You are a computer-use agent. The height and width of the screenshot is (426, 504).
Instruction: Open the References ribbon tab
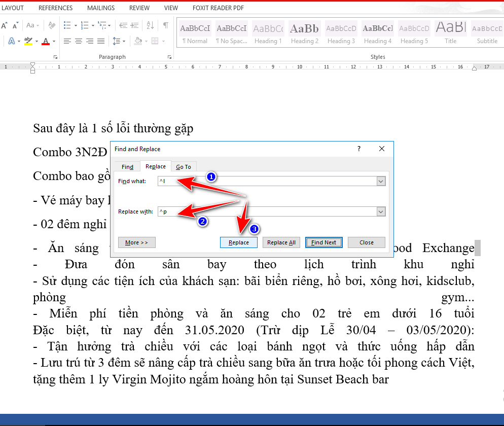56,8
